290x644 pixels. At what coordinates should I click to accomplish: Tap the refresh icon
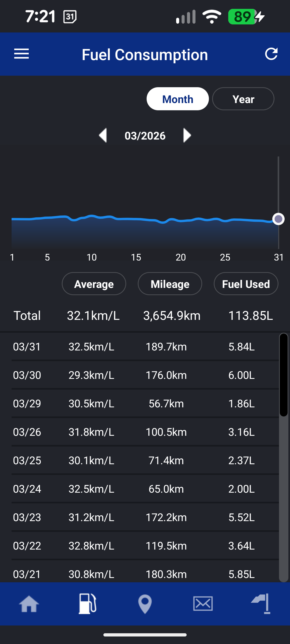tap(271, 54)
